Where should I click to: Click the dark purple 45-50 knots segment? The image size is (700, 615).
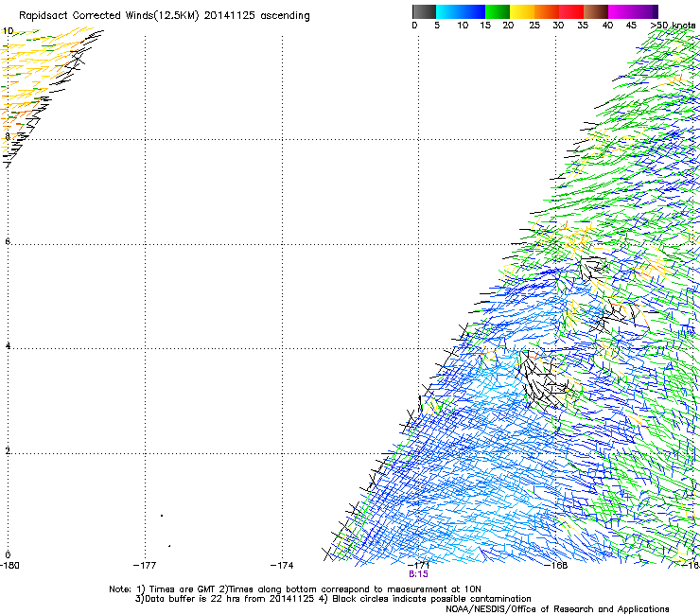pos(645,11)
